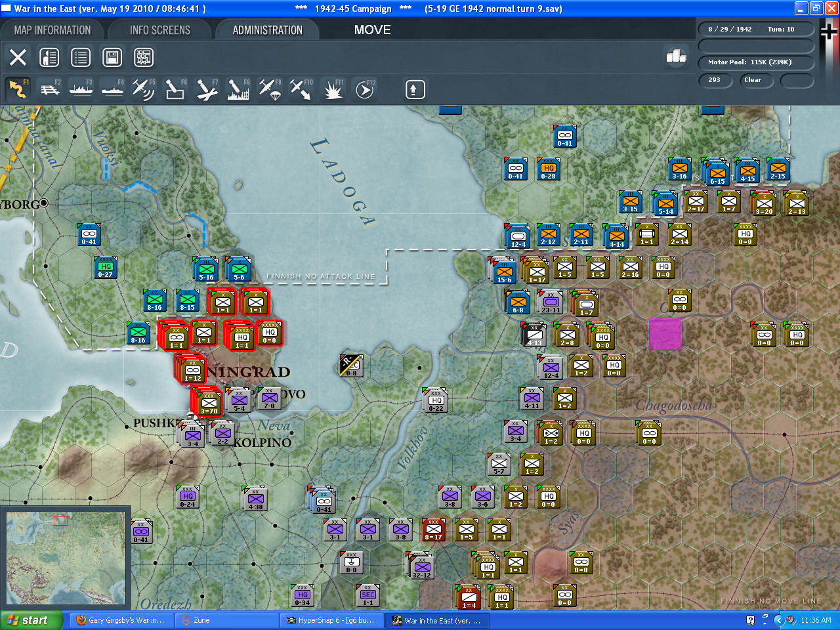Click the brick wall pattern toolbar icon
Screen dimensions: 840x630
144,57
